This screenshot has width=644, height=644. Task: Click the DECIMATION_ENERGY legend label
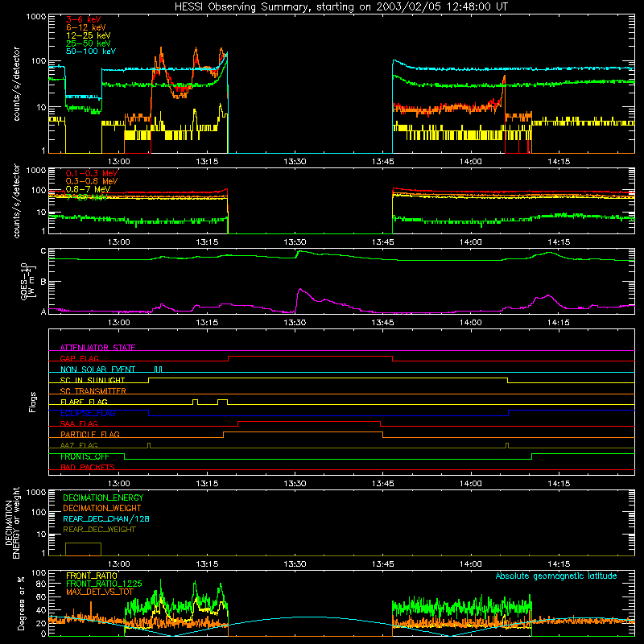pyautogui.click(x=103, y=497)
